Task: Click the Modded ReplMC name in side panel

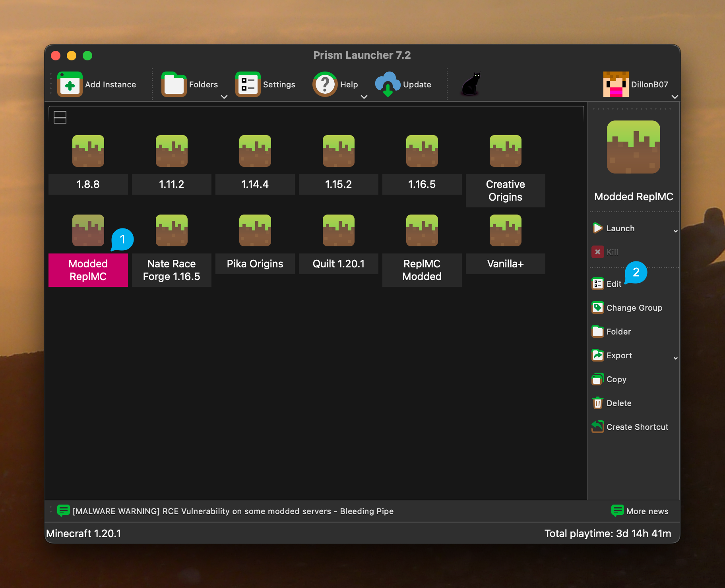Action: pos(634,197)
